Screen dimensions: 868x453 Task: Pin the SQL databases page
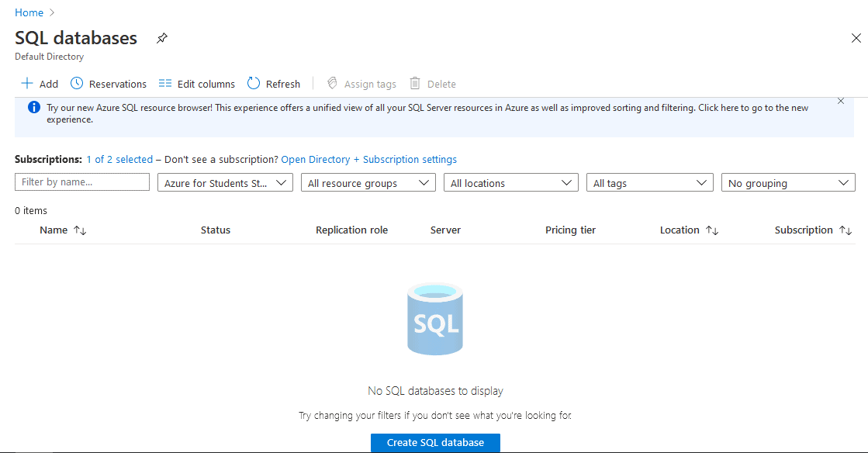coord(162,37)
